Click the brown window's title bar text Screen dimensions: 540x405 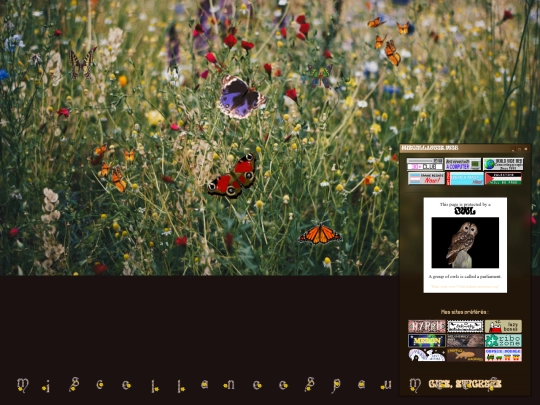430,148
